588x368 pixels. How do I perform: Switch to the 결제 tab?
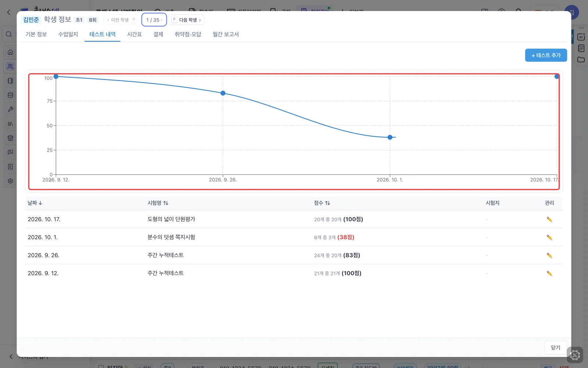pos(158,34)
